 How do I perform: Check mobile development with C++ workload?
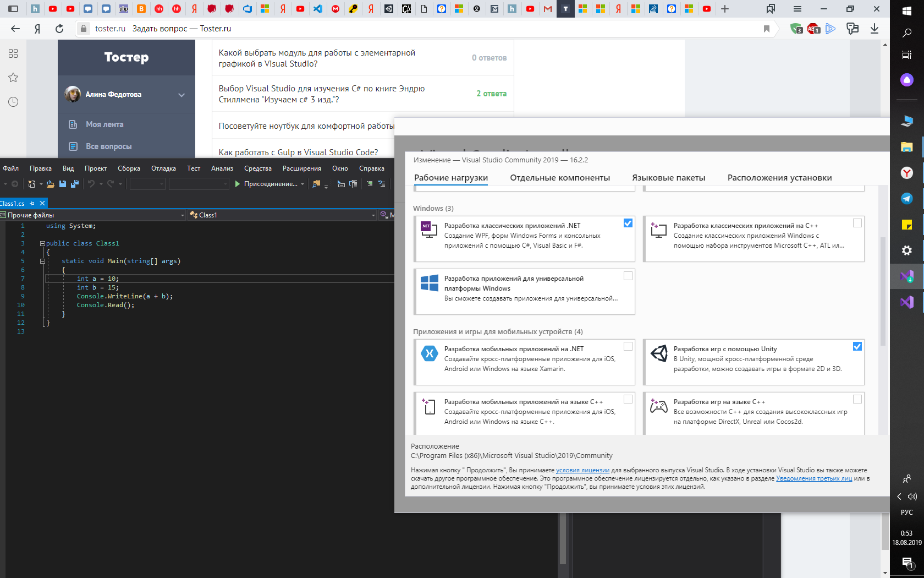[628, 399]
